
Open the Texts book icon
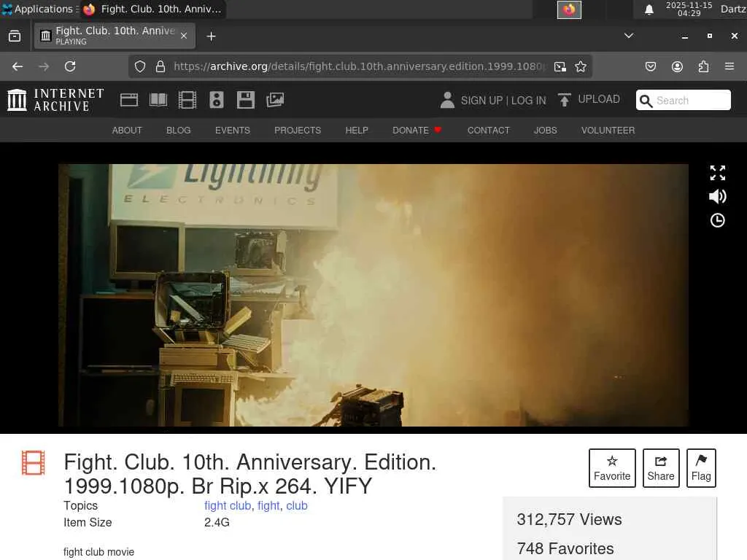pos(158,100)
